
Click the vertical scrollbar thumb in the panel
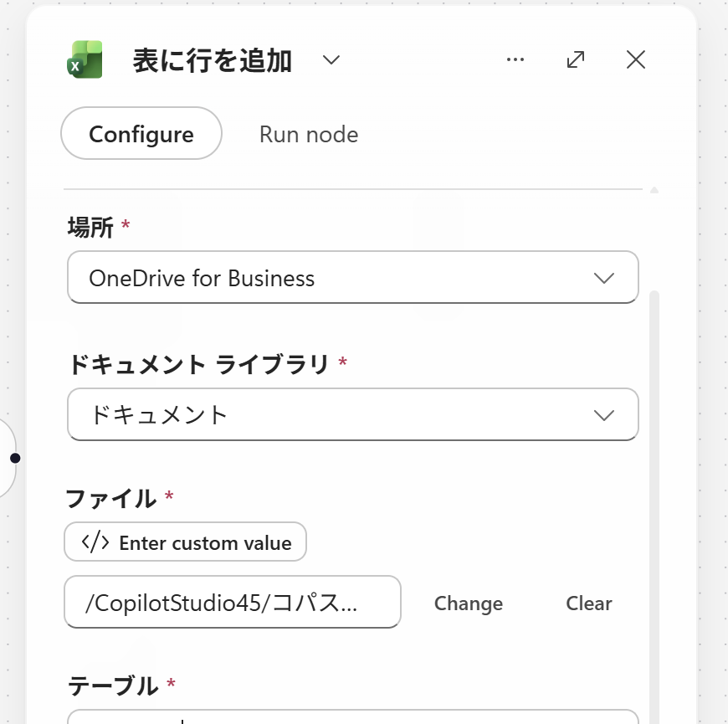(654, 506)
